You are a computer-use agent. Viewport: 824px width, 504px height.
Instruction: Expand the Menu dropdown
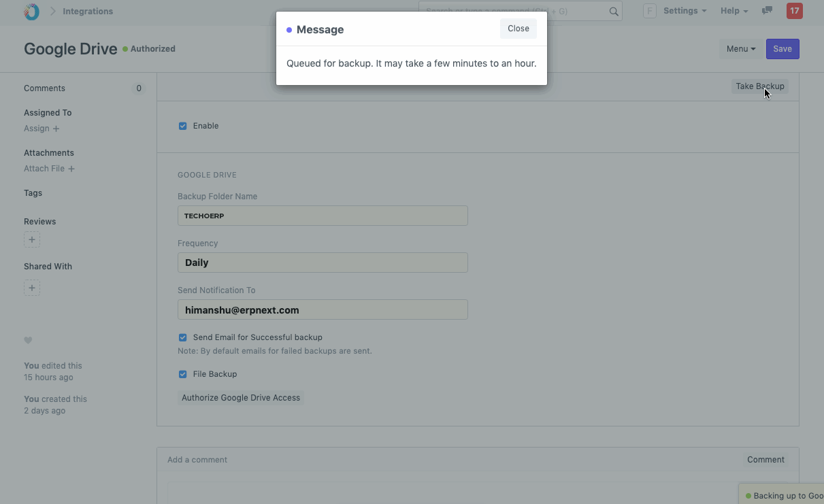coord(741,49)
